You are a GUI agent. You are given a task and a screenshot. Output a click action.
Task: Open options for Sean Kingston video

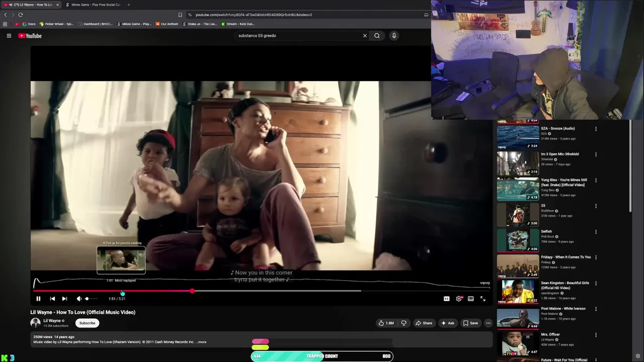(596, 283)
